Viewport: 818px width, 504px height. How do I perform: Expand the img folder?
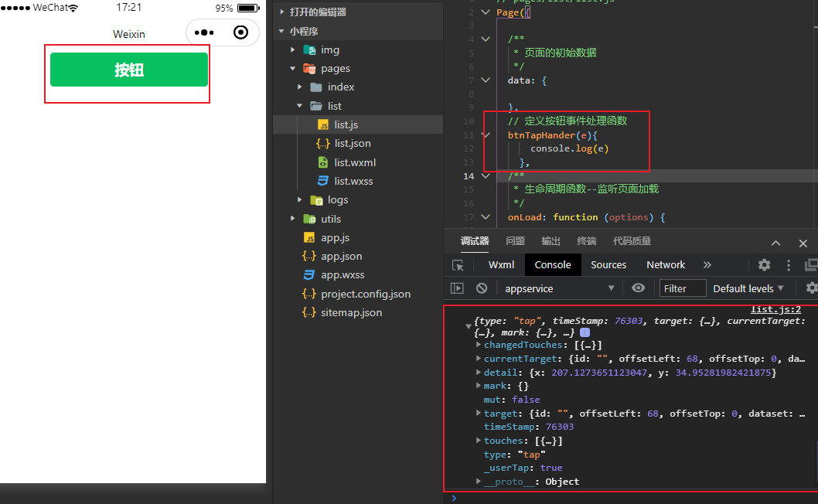293,49
